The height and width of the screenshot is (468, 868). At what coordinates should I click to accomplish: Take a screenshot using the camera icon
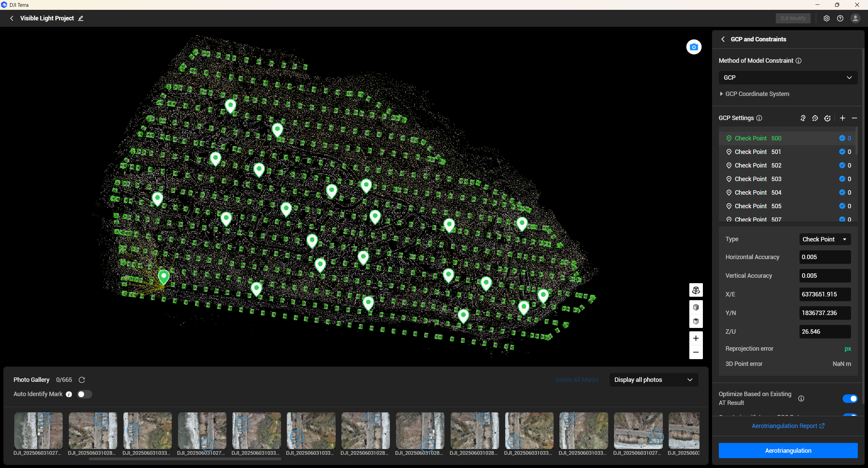tap(693, 47)
